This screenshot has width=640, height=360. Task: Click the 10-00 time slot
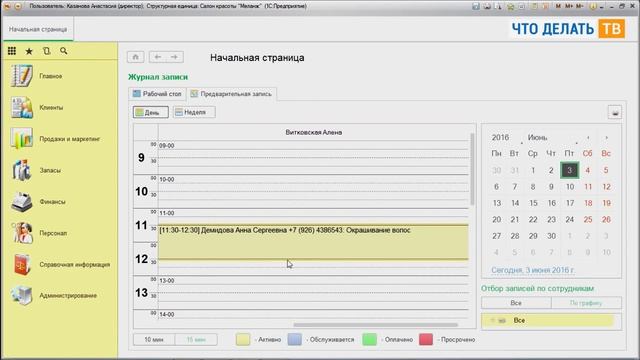coord(313,180)
